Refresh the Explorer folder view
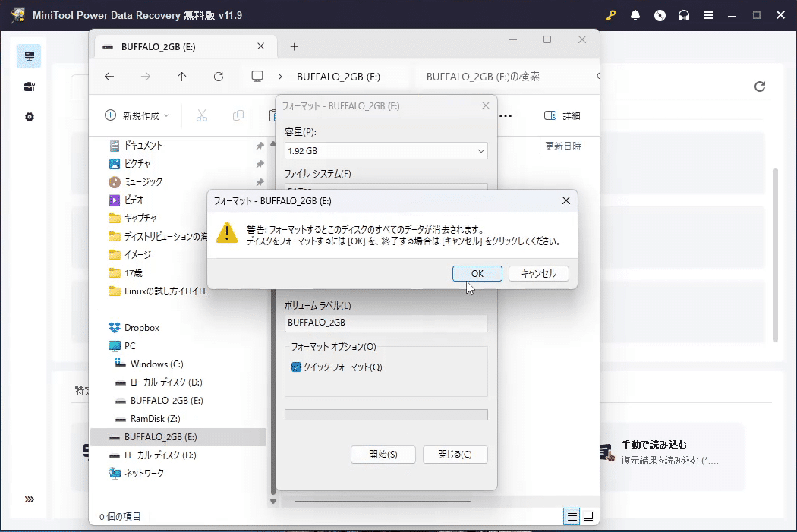This screenshot has width=797, height=532. 219,76
